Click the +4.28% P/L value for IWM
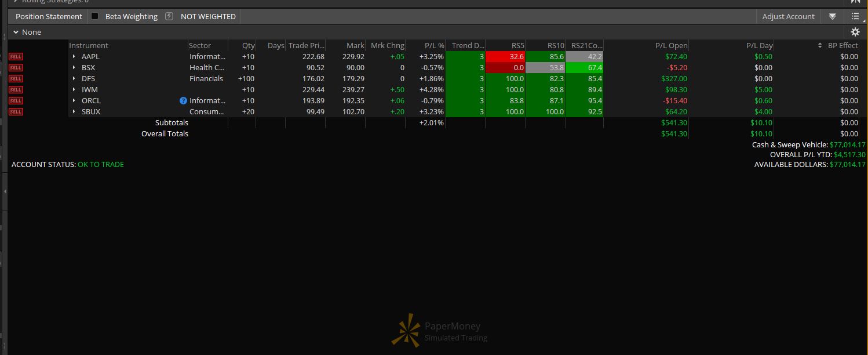The width and height of the screenshot is (868, 355). 432,90
